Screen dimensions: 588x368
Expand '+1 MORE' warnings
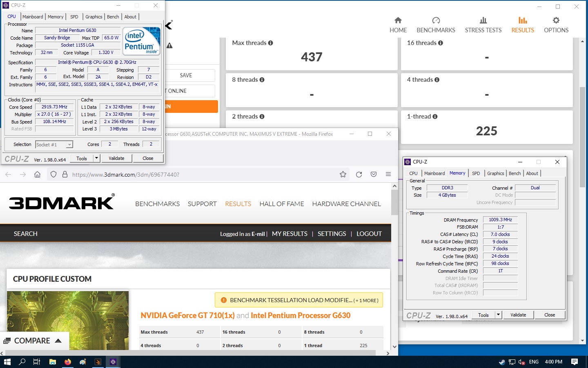click(x=366, y=301)
